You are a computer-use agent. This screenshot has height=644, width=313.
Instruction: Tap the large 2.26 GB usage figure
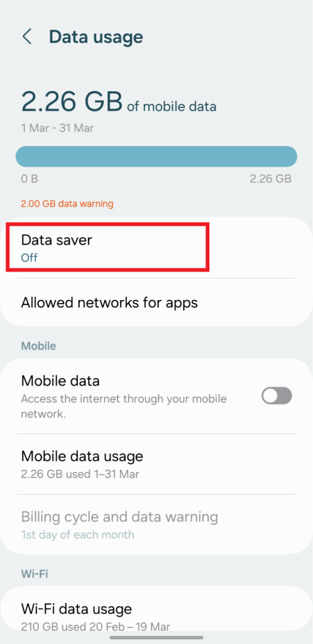click(x=72, y=101)
